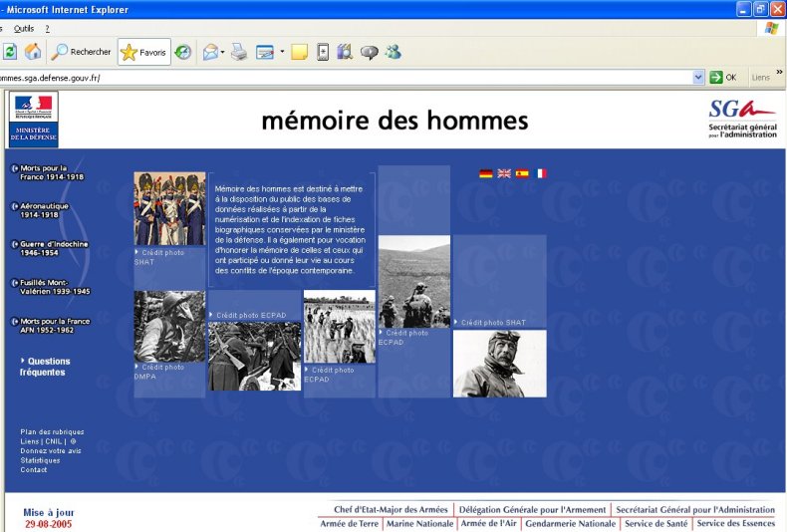Click the soldiers with cannon photo

tap(254, 356)
